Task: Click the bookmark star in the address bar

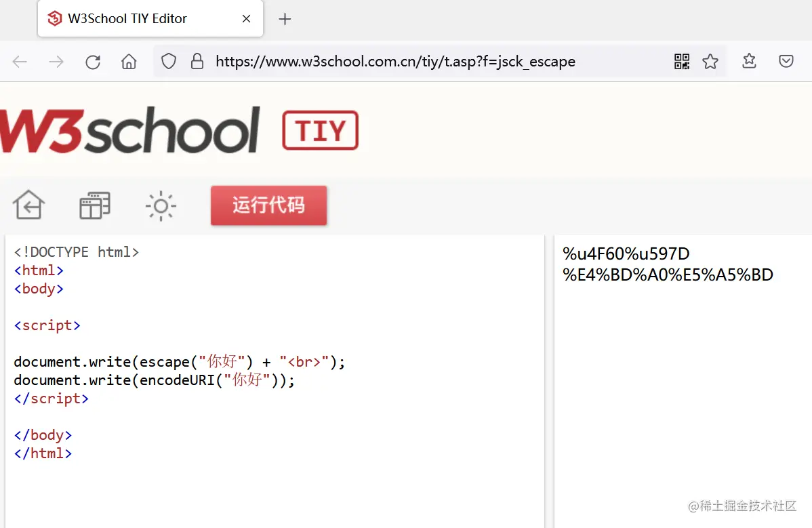Action: 710,61
